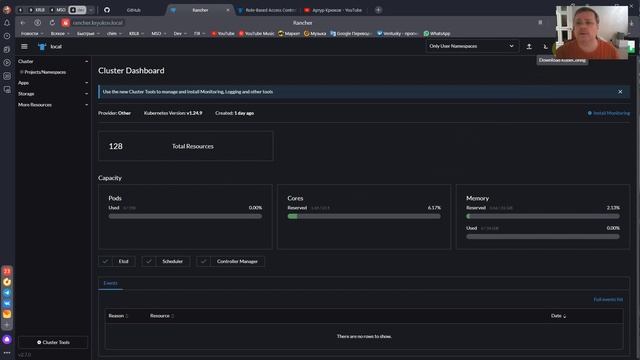Click the Etcd status check badge
The image size is (640, 360).
[x=117, y=262]
